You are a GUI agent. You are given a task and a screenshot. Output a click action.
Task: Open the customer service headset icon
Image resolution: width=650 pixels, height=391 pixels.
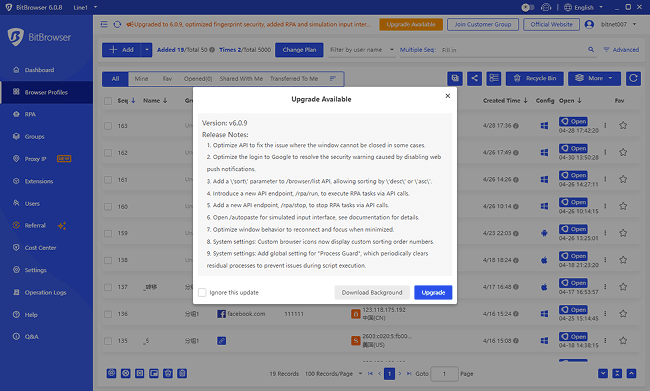(546, 7)
